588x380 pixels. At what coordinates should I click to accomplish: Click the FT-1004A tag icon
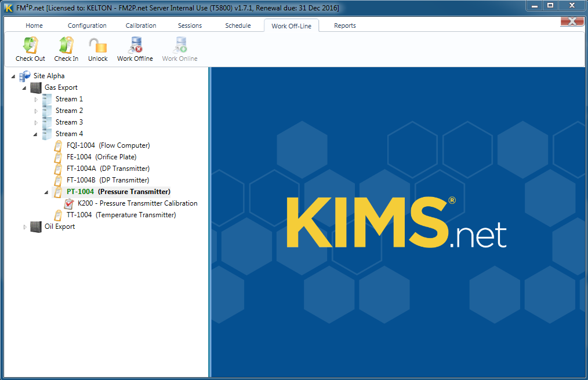point(58,169)
